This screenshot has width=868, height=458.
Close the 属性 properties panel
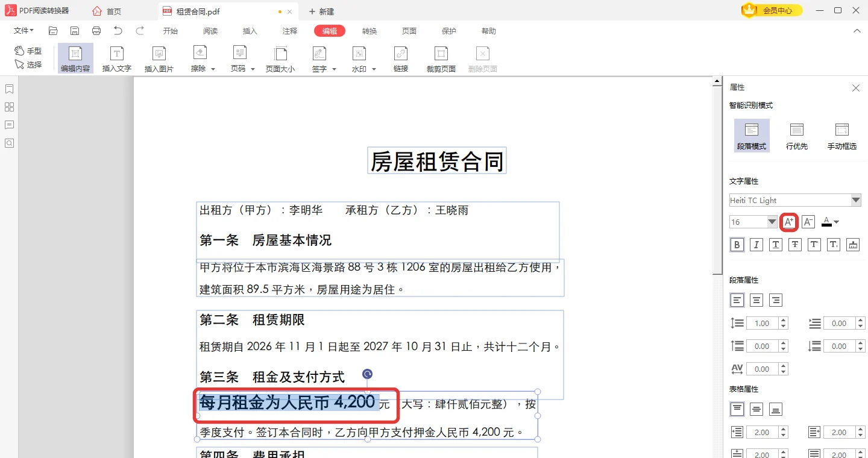(856, 88)
